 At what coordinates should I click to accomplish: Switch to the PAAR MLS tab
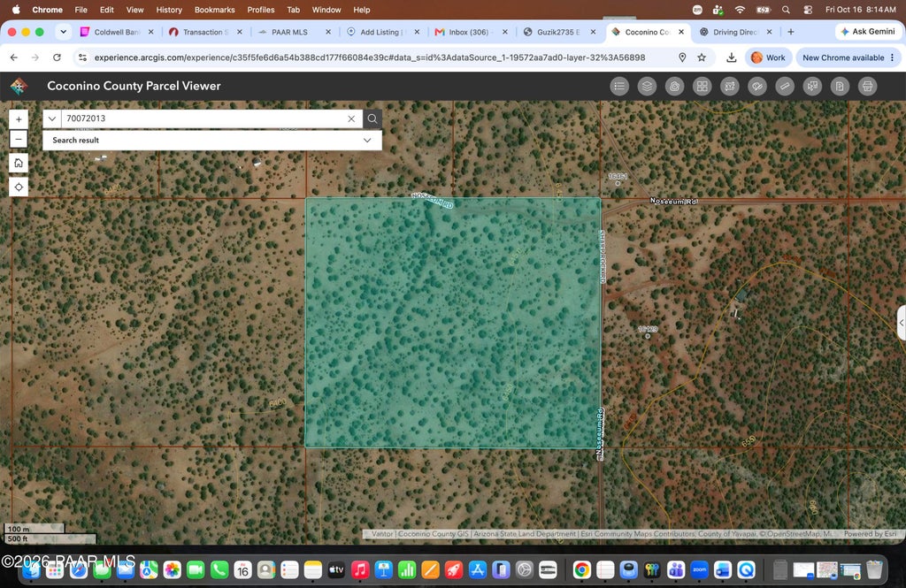pyautogui.click(x=294, y=32)
